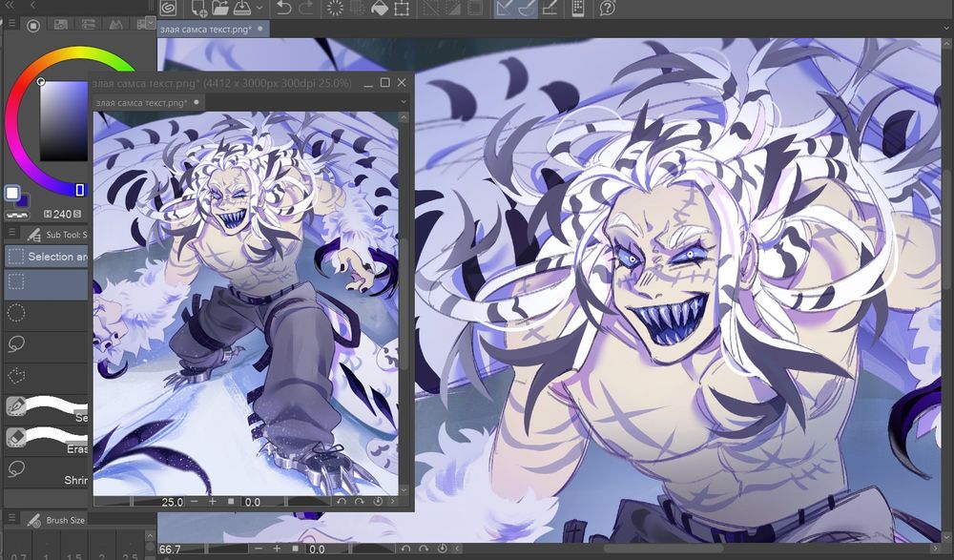This screenshot has height=560, width=954.
Task: Redo the last undone action
Action: (306, 8)
